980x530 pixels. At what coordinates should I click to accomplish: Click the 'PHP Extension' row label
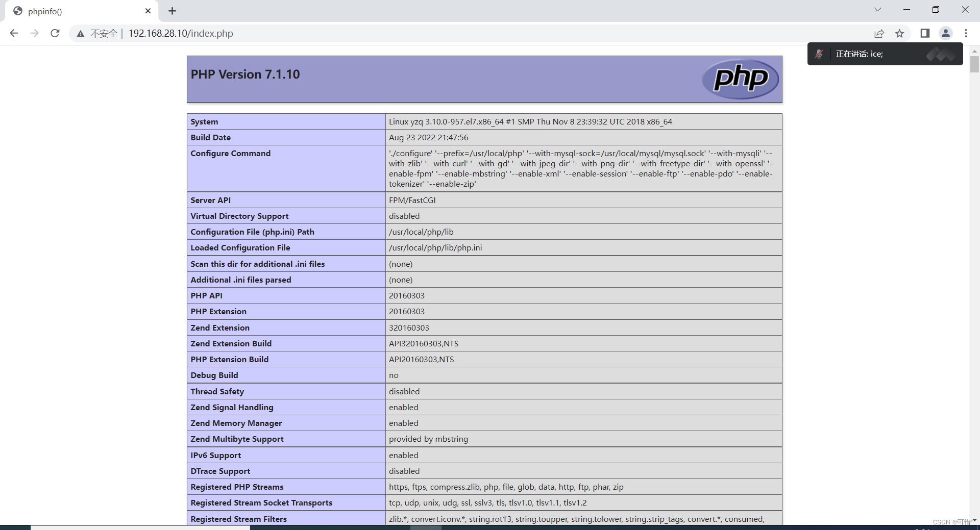click(218, 312)
